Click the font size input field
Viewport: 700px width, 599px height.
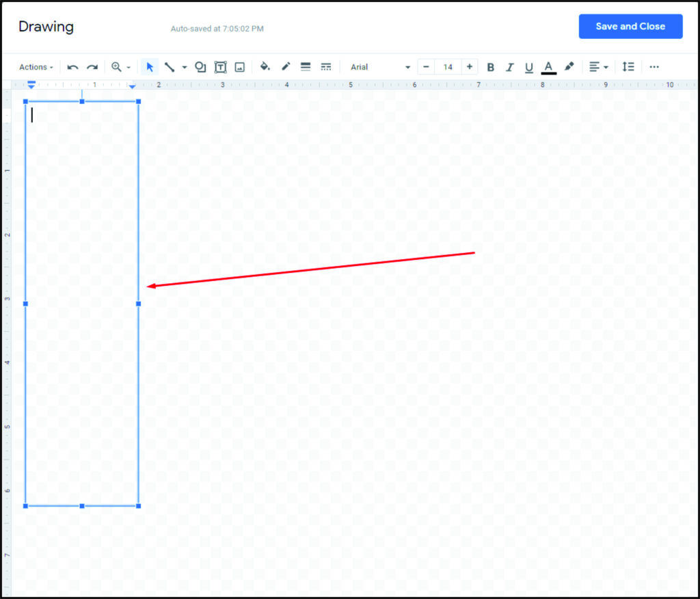point(448,66)
